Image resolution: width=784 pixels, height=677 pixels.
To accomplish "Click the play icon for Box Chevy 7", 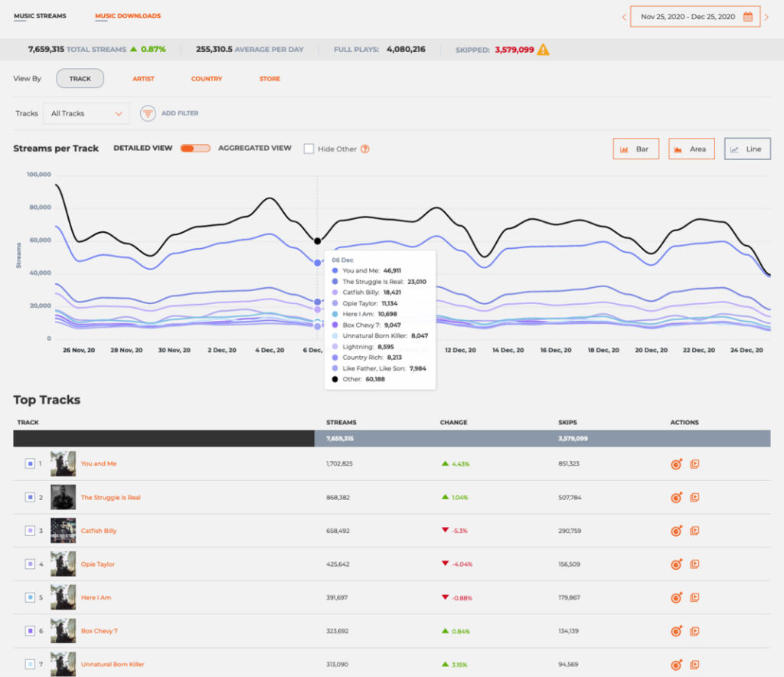I will pos(694,631).
